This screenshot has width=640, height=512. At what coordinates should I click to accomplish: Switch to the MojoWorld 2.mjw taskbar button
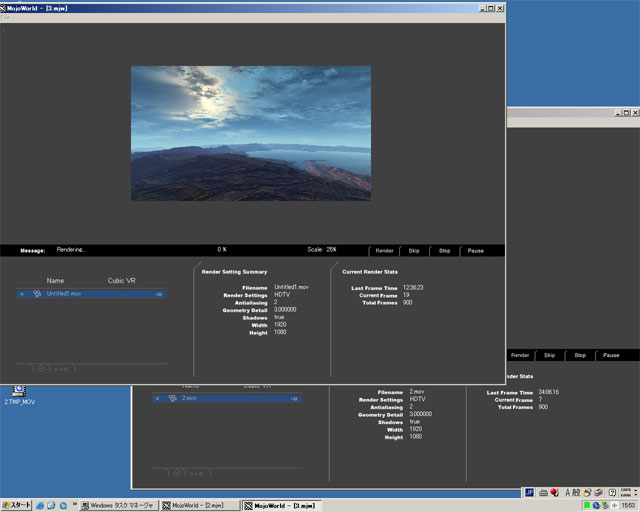click(200, 505)
